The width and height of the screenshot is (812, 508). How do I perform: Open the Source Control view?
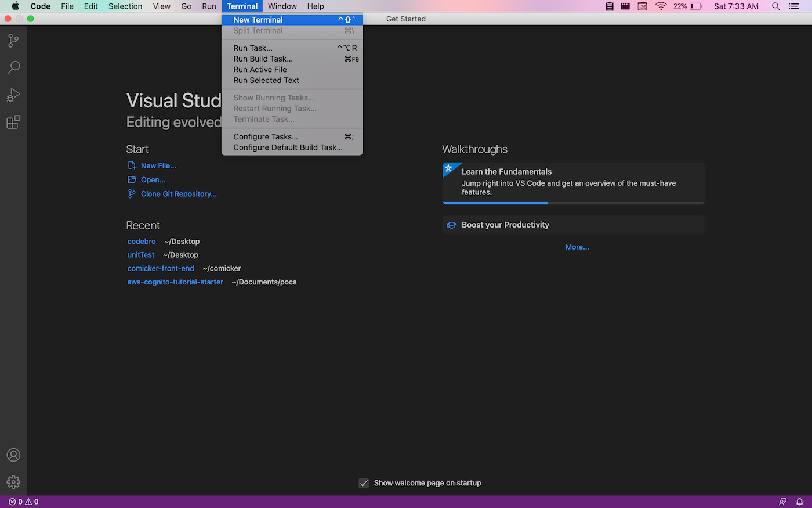pyautogui.click(x=13, y=40)
